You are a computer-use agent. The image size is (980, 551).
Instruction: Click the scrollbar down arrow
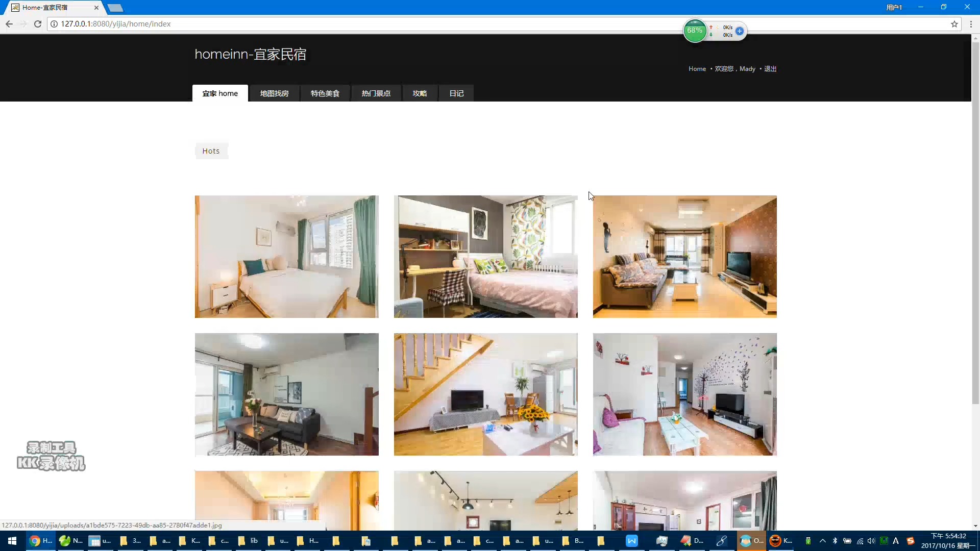pyautogui.click(x=975, y=526)
